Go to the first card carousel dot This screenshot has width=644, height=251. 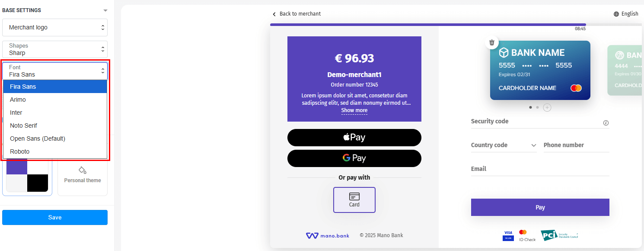pos(530,107)
